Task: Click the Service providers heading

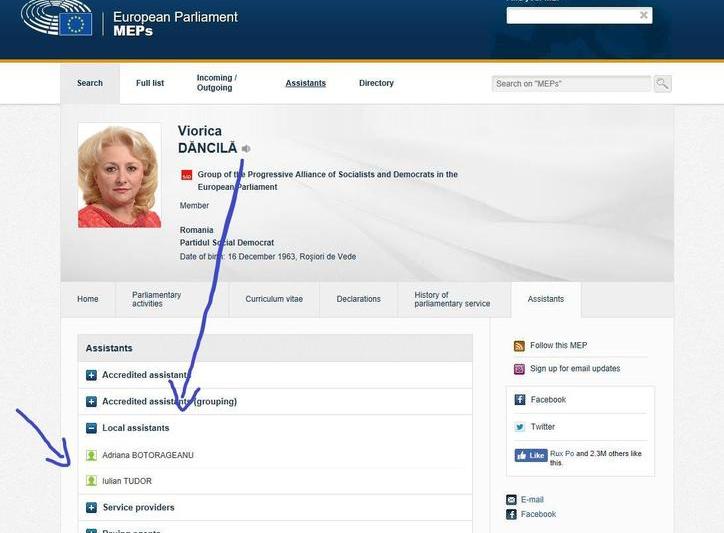Action: click(139, 508)
